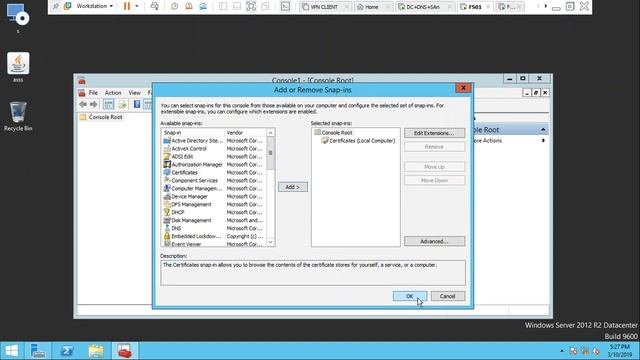Select the Active Directory Sites snap-in icon

(x=167, y=141)
